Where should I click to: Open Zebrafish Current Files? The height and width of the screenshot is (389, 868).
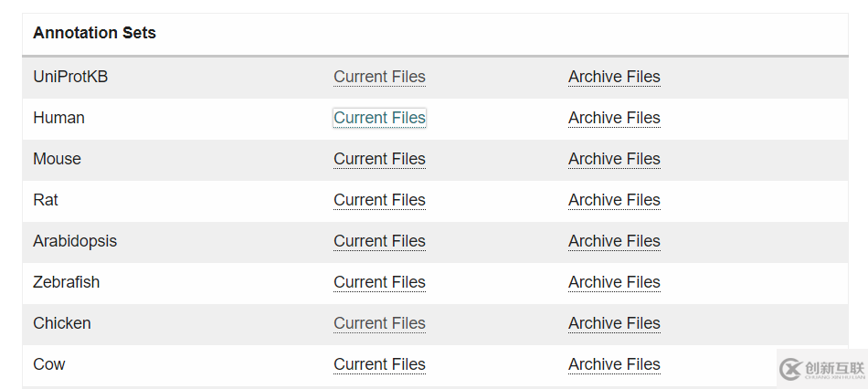tap(379, 282)
